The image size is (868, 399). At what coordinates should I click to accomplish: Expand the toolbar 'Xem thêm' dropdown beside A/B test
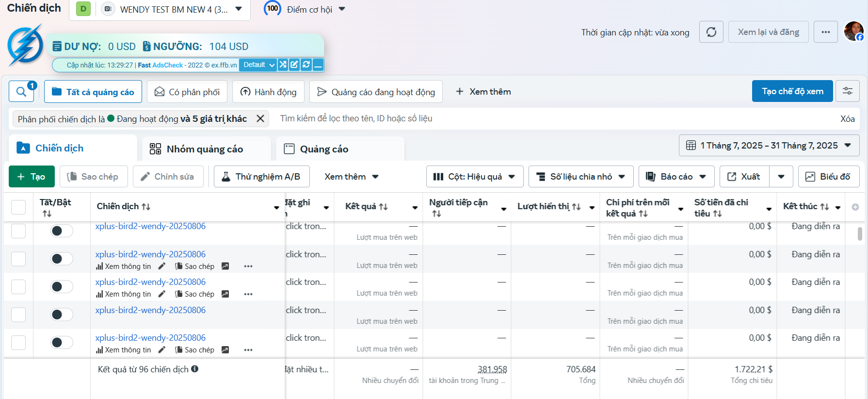pyautogui.click(x=352, y=177)
